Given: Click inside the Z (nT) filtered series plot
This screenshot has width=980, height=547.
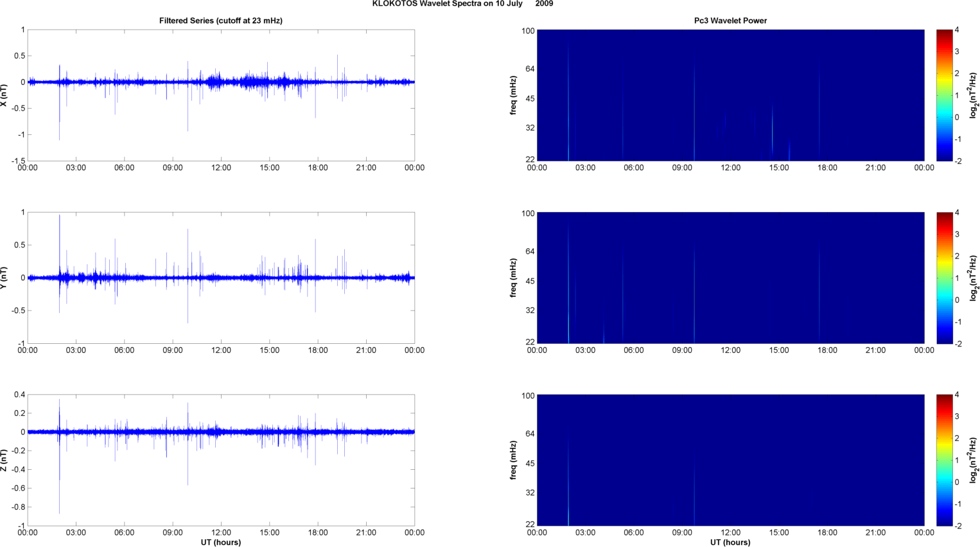Looking at the screenshot, I should [x=221, y=460].
